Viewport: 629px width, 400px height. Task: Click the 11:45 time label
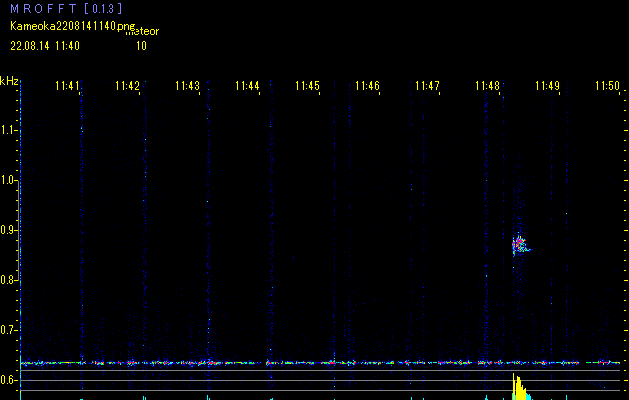[307, 86]
